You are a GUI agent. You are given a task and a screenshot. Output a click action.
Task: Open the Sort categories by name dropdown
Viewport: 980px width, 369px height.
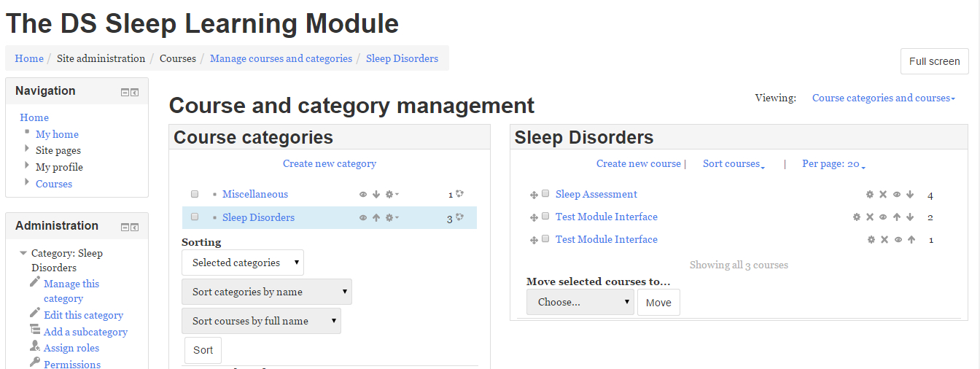266,292
